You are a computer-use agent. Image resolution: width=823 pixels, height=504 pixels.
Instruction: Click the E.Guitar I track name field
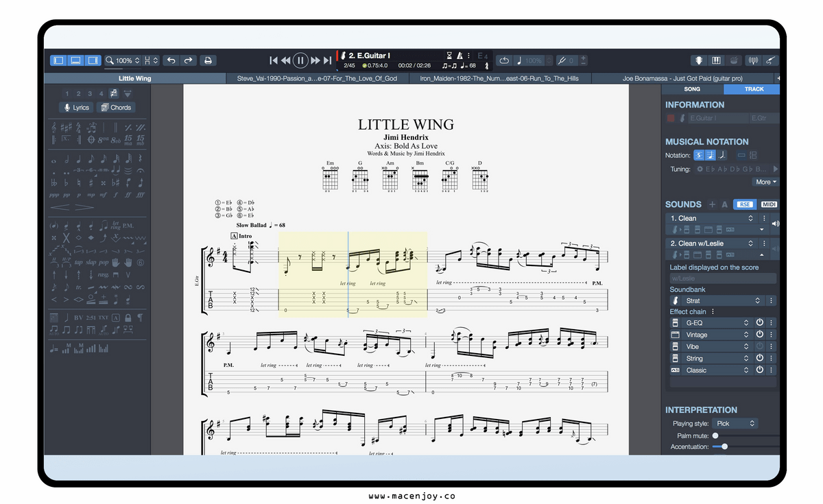point(718,119)
